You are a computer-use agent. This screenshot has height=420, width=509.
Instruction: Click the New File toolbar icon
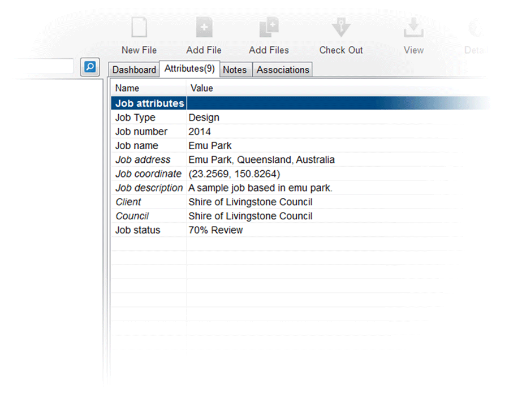point(139,28)
